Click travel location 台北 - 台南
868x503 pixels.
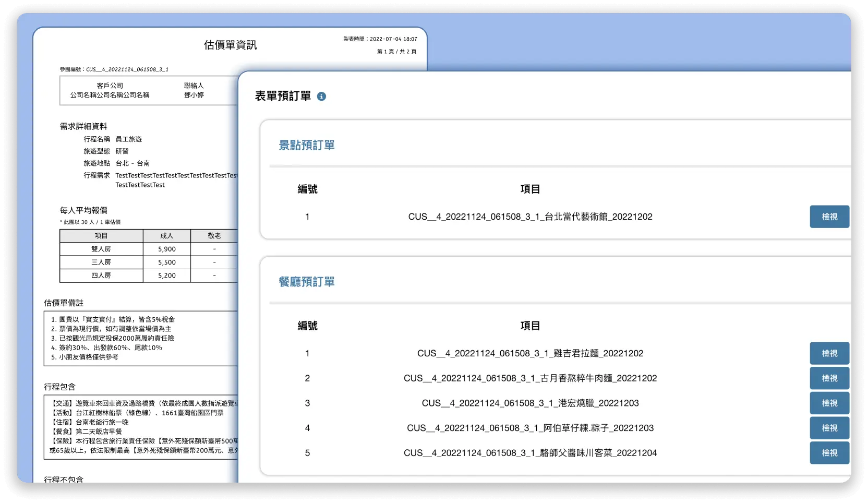coord(132,163)
